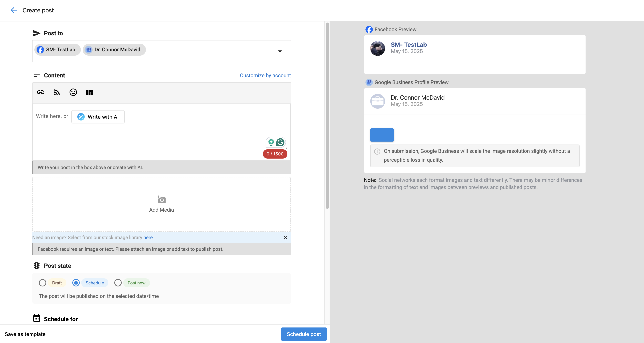Image resolution: width=644 pixels, height=343 pixels.
Task: Open the Grammarly icon in the text box
Action: pyautogui.click(x=280, y=142)
